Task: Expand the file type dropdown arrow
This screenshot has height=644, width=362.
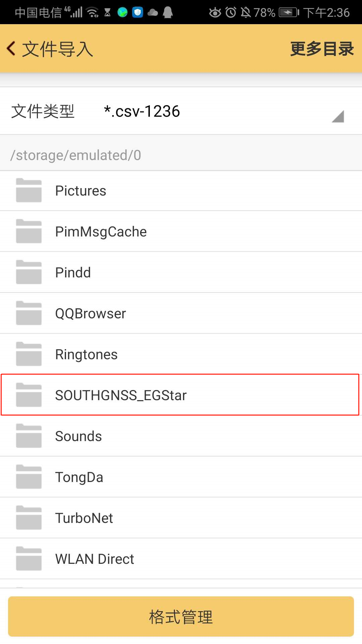Action: (338, 116)
